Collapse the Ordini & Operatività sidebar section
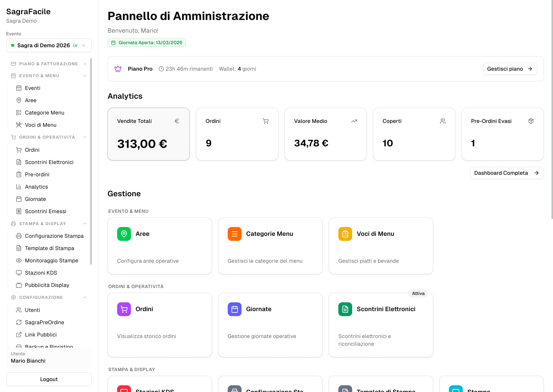 point(49,137)
